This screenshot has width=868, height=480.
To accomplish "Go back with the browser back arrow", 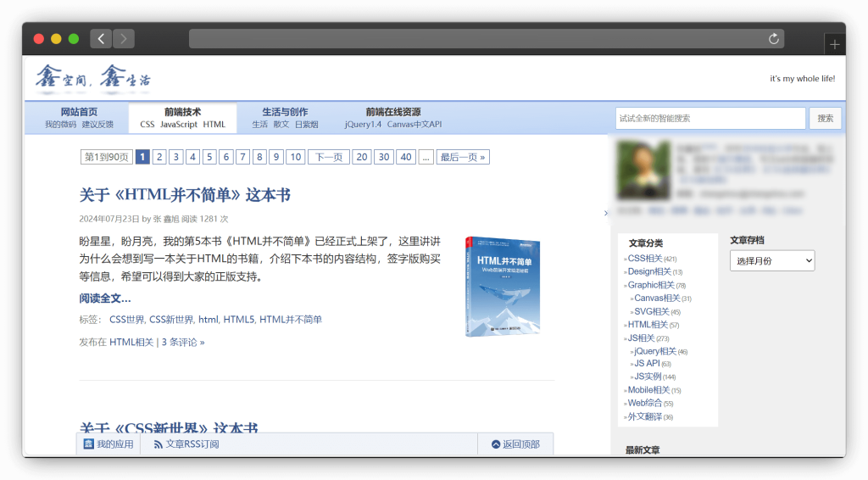I will pos(101,39).
